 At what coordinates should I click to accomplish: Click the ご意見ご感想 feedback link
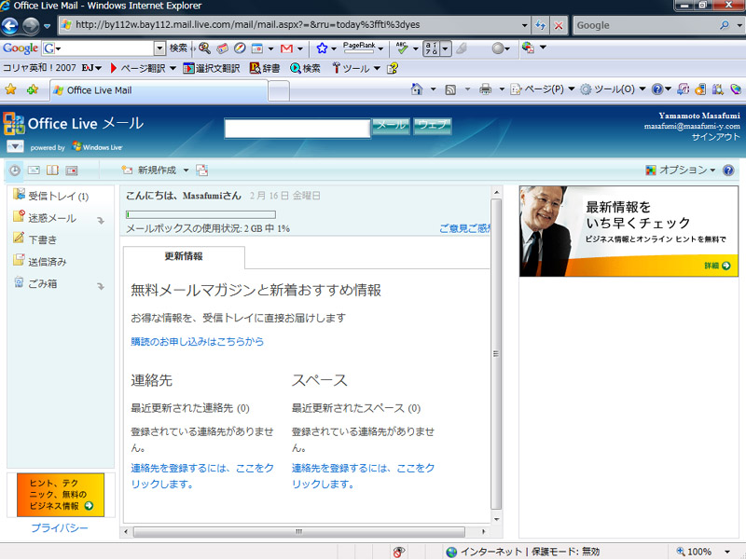[x=464, y=228]
